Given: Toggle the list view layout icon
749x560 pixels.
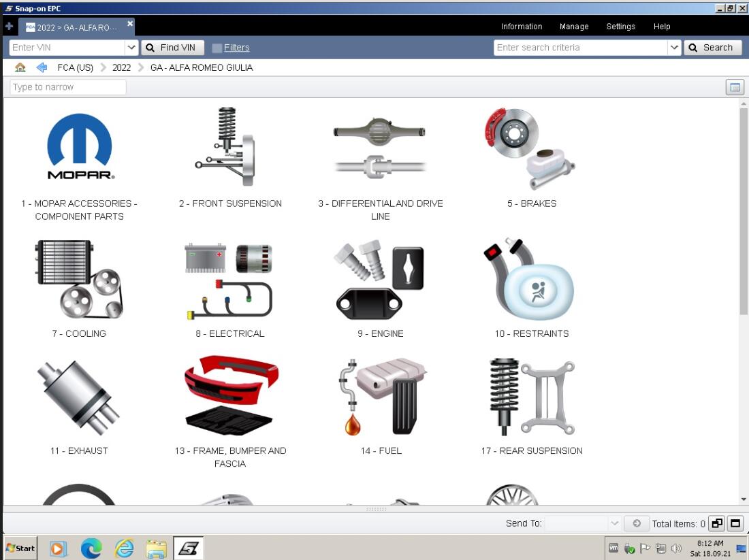Looking at the screenshot, I should [x=735, y=87].
